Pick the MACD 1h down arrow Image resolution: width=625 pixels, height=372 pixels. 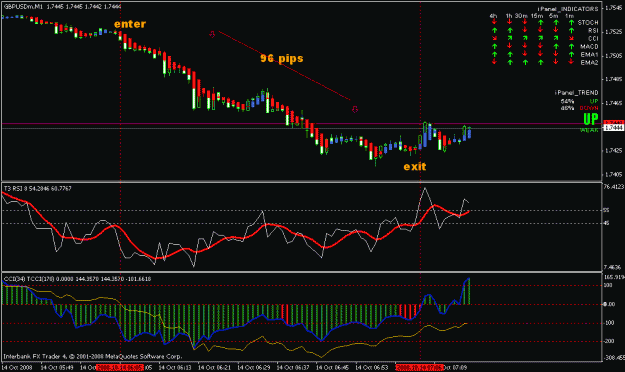(510, 46)
